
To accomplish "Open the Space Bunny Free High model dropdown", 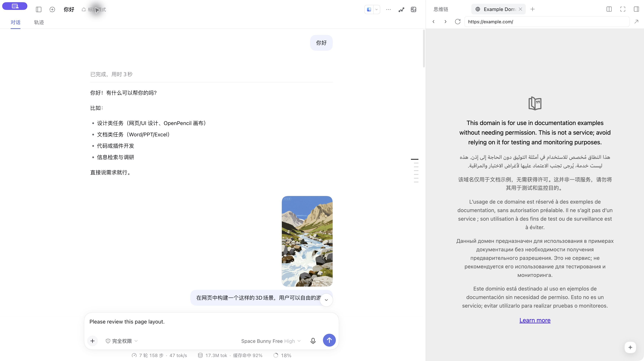I will pyautogui.click(x=271, y=341).
